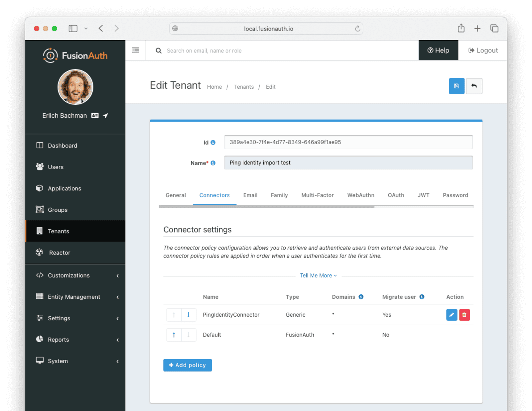This screenshot has width=532, height=411.
Task: Move the Default policy up
Action: coord(174,335)
